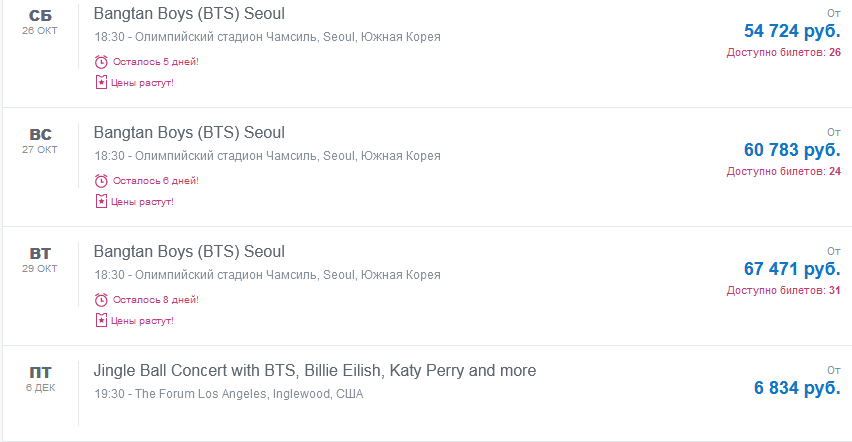Open the Bangtan Boys Seoul event on 27 ОКТ
This screenshot has height=442, width=852.
189,133
